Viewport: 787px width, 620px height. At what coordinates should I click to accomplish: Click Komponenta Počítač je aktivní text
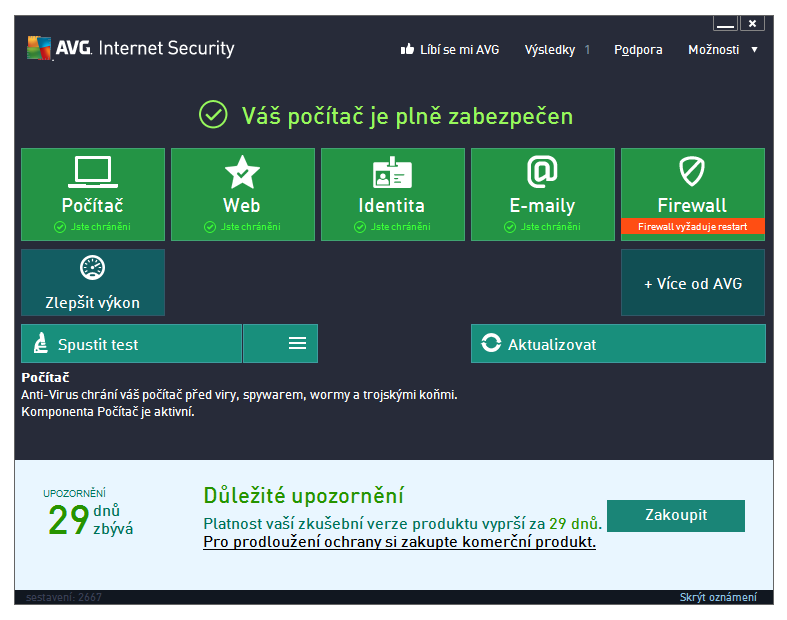point(107,412)
